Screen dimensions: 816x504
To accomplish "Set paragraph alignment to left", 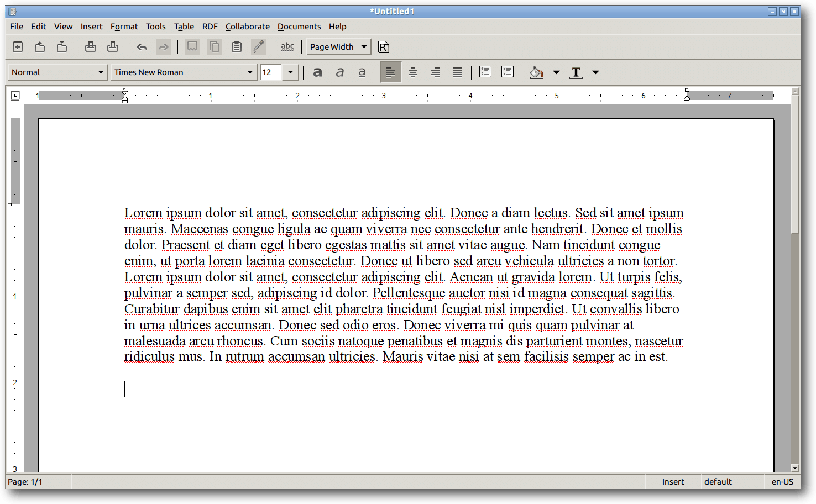I will [x=390, y=72].
